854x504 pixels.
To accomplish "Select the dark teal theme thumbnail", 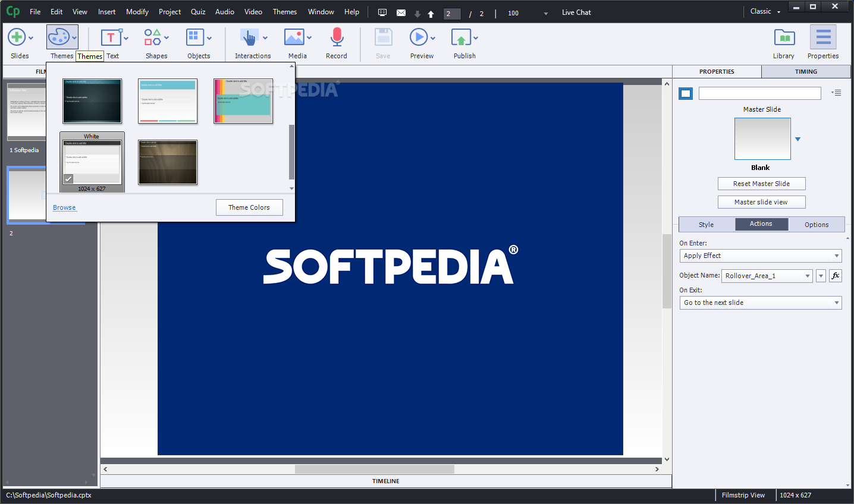I will pyautogui.click(x=92, y=101).
